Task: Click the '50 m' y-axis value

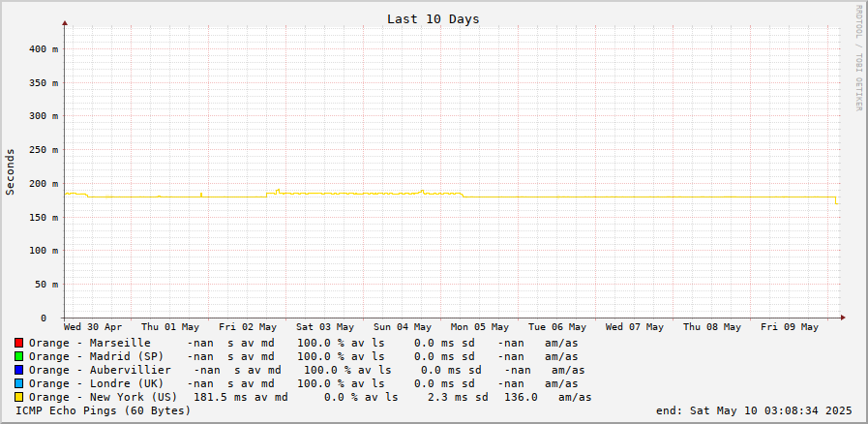Action: tap(47, 284)
